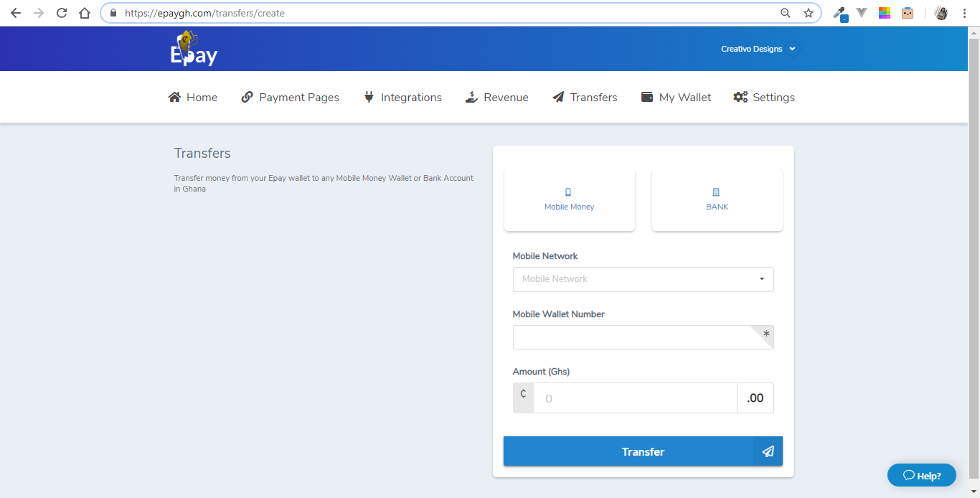Click the My Wallet icon

click(x=647, y=97)
